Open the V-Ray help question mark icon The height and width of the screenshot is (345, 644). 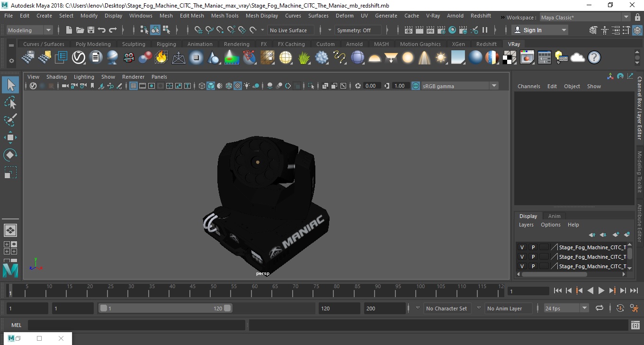pyautogui.click(x=594, y=58)
